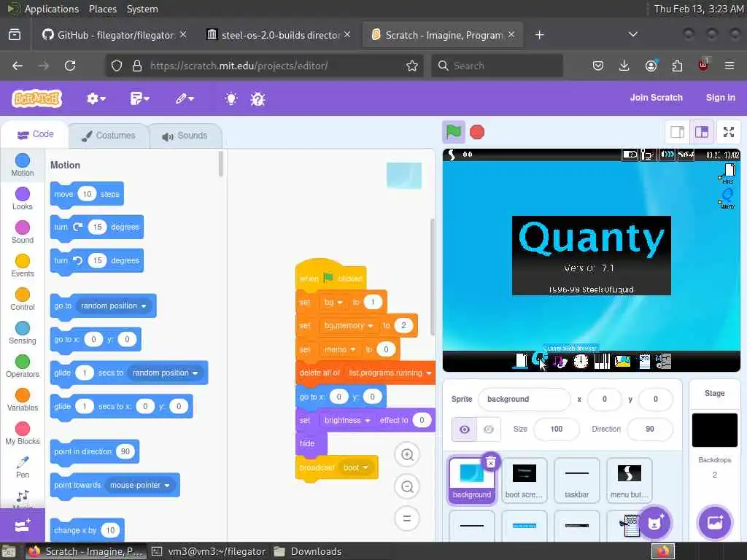This screenshot has height=560, width=747.
Task: Select the My Blocks category
Action: (23, 433)
